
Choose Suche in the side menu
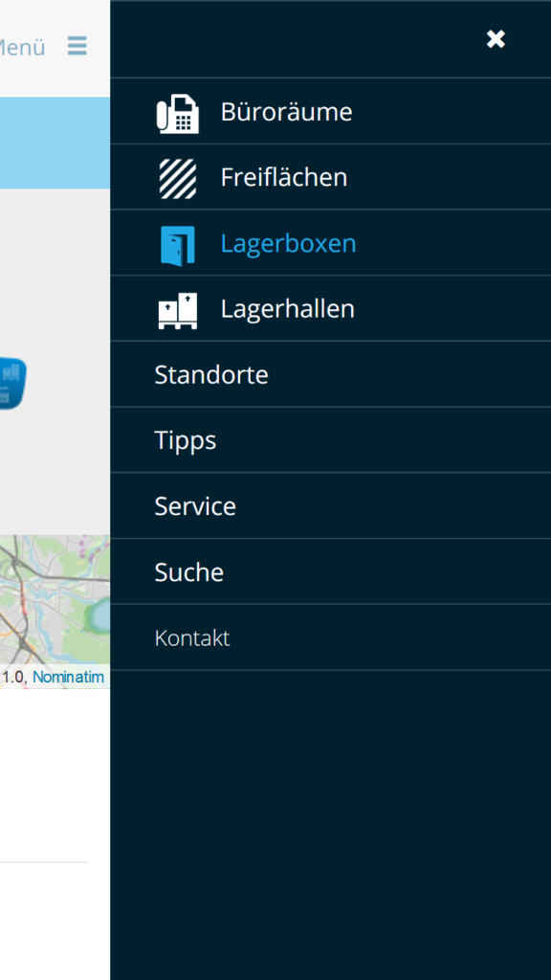pos(330,572)
